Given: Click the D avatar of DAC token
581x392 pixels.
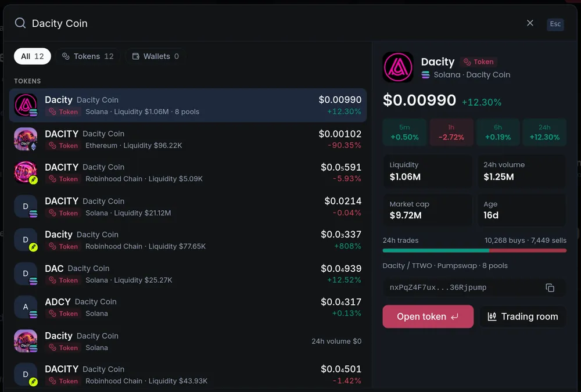Looking at the screenshot, I should click(x=26, y=274).
